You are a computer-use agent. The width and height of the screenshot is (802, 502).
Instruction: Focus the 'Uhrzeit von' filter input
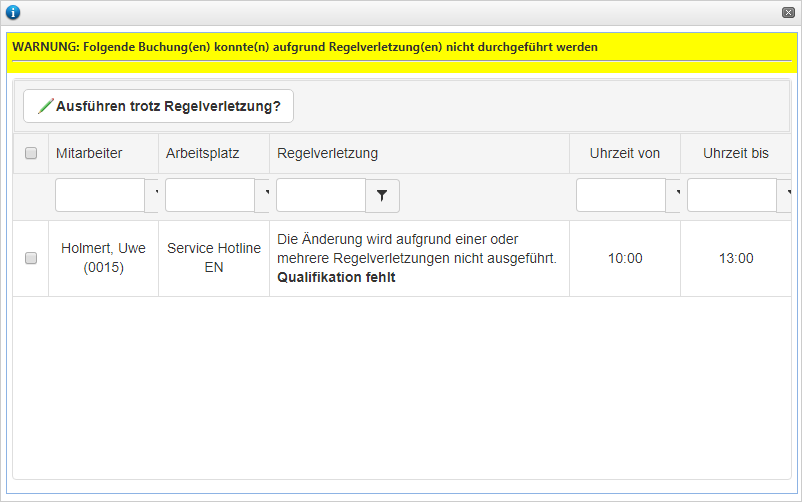pos(621,195)
